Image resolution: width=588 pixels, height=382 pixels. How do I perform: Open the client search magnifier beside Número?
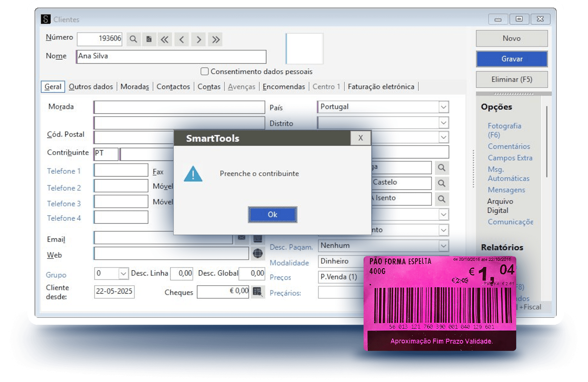click(133, 39)
